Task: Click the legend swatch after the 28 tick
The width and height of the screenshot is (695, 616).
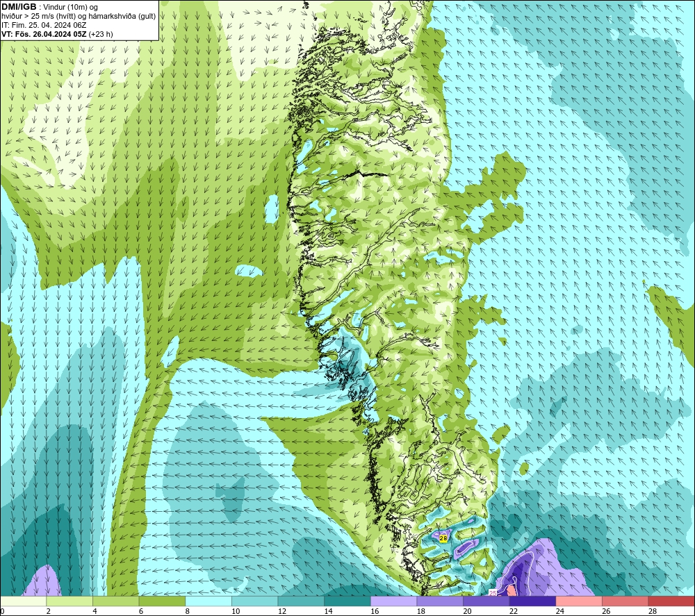Action: [671, 601]
